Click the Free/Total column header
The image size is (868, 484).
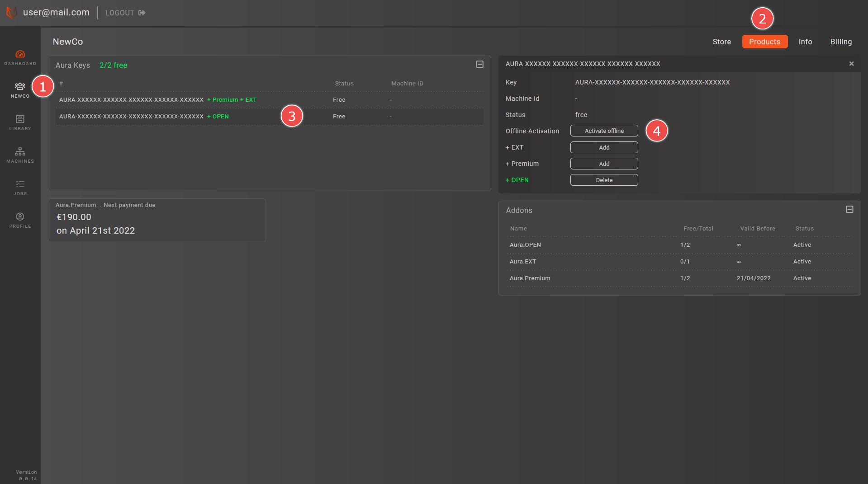click(x=698, y=229)
